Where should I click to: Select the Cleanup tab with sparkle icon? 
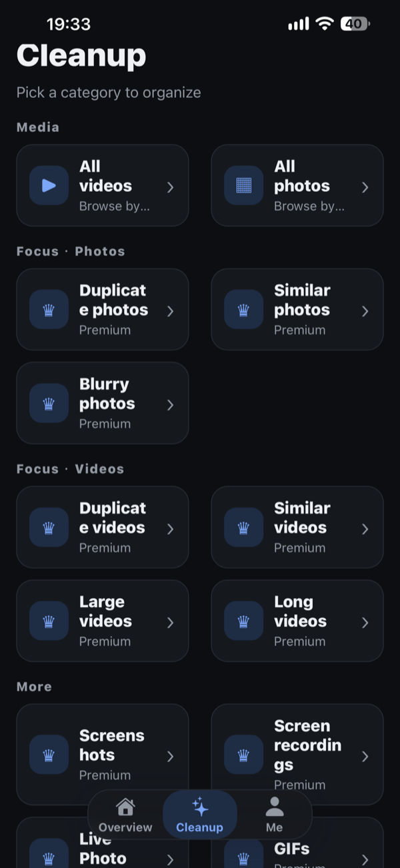point(200,815)
